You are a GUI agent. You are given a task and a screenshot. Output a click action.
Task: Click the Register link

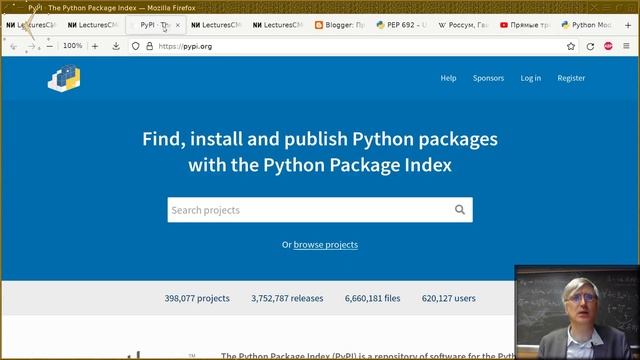pos(571,78)
